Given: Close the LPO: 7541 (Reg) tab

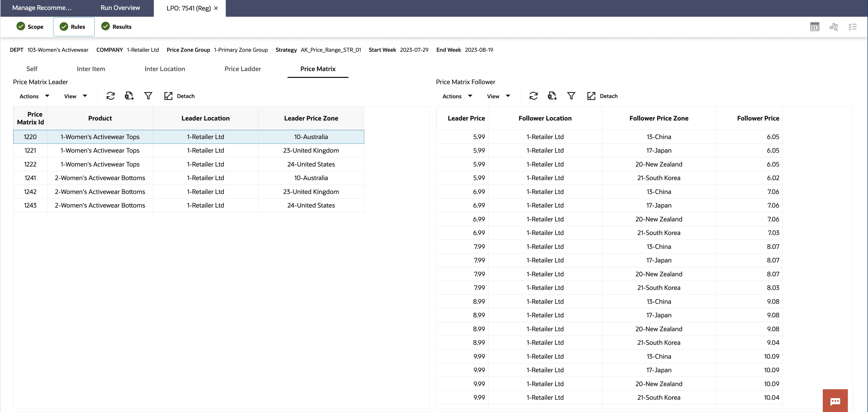Looking at the screenshot, I should point(216,8).
